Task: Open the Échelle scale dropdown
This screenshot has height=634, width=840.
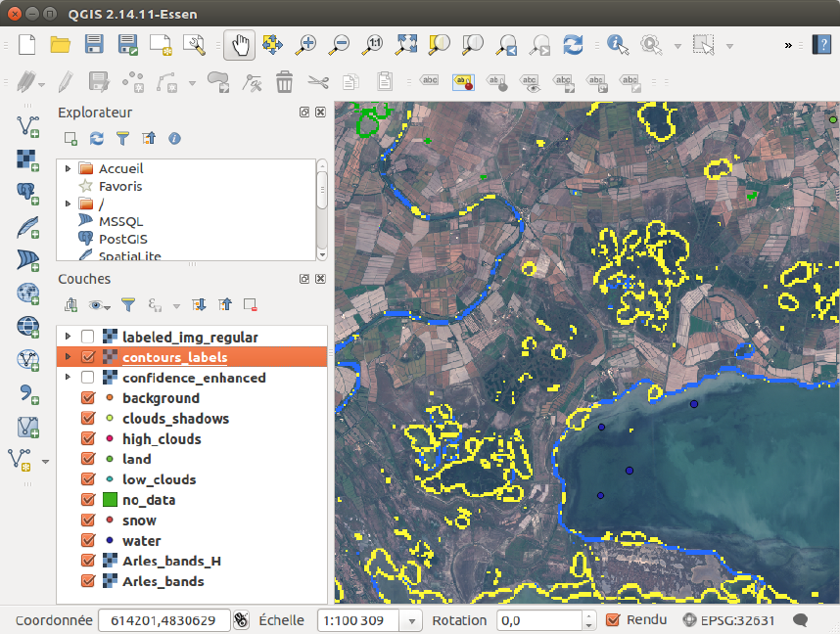Action: click(x=412, y=620)
